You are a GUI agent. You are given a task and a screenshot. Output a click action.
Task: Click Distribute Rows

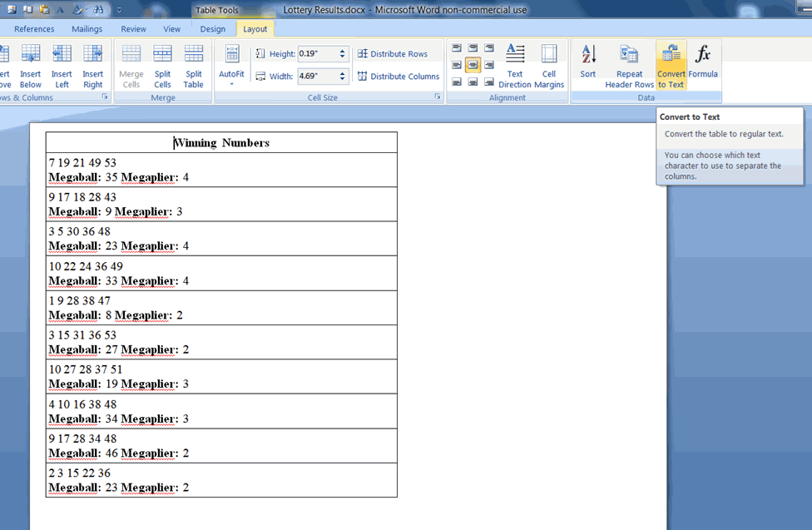(393, 54)
